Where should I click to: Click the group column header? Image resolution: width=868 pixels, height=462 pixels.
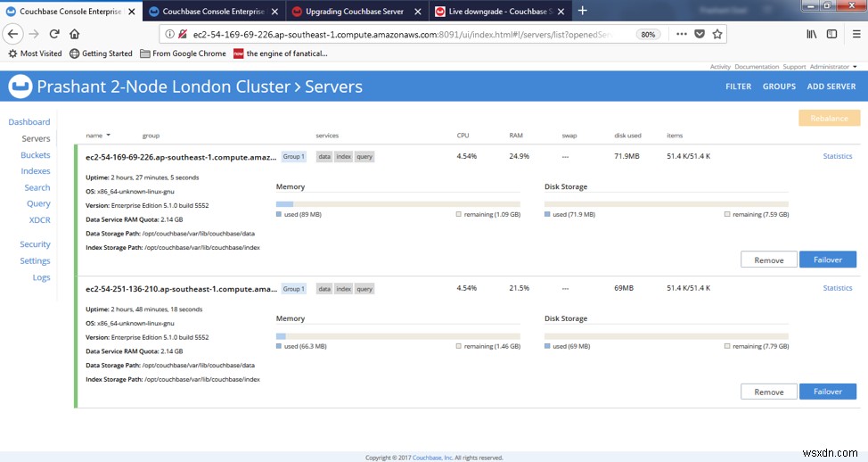[151, 136]
